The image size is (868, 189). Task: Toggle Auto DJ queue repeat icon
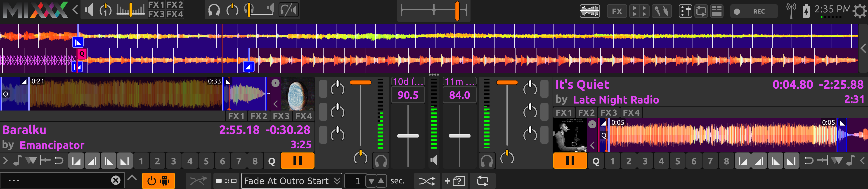[x=482, y=181]
